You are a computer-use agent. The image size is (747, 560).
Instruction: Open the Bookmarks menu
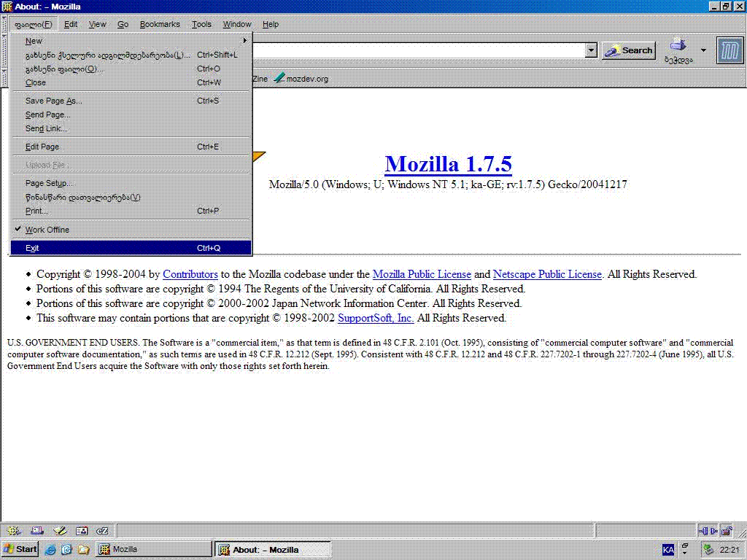coord(160,24)
